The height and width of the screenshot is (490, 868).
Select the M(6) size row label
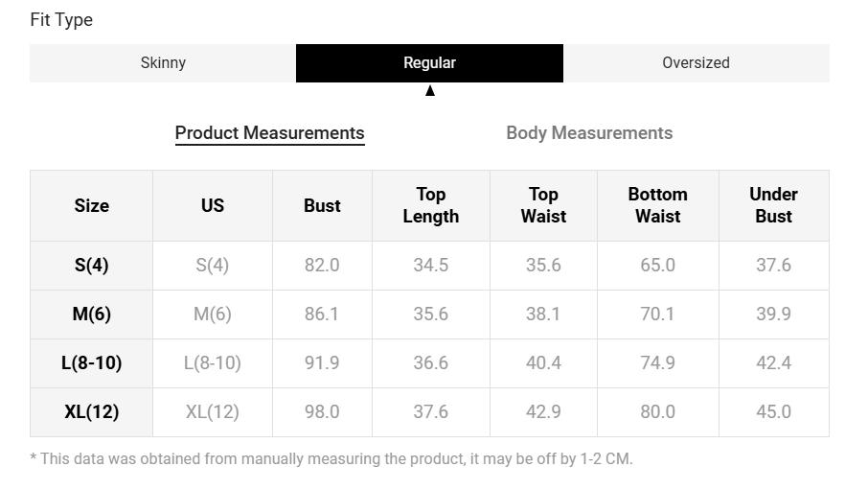click(x=92, y=315)
